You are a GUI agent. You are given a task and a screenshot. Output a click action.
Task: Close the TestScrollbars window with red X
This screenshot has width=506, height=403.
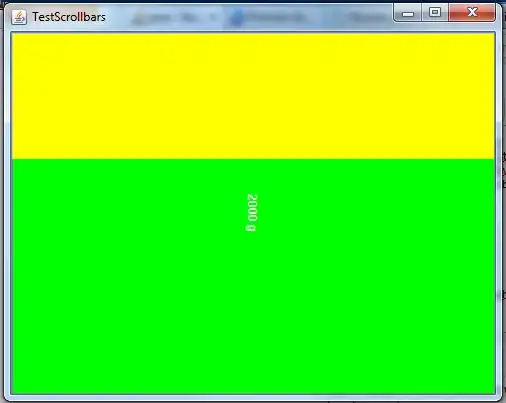coord(472,13)
